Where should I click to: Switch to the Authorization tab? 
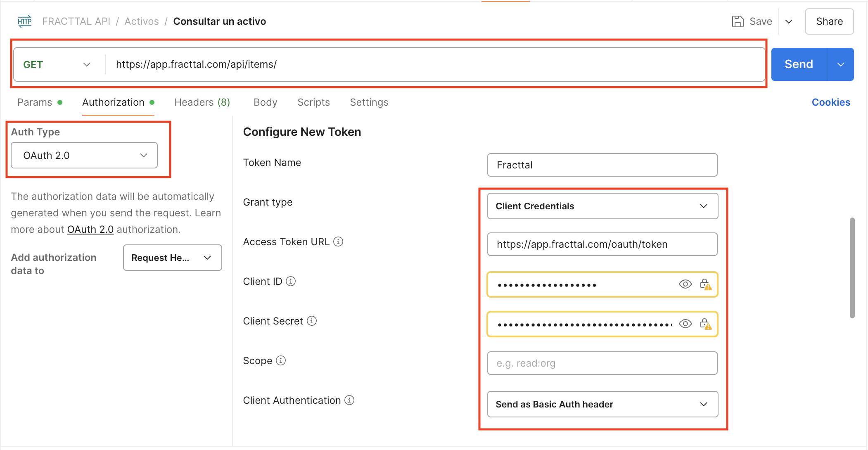tap(118, 102)
